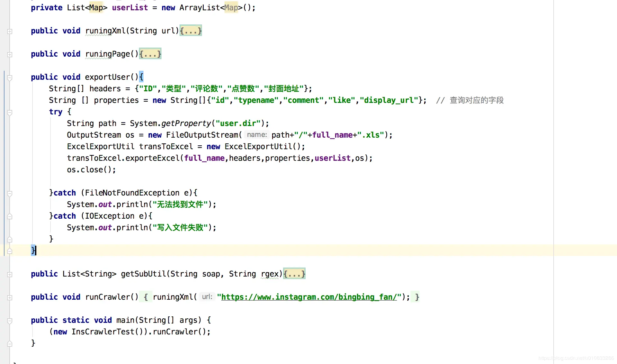This screenshot has height=364, width=617.
Task: Click the runingXml method name in declaration
Action: click(105, 31)
